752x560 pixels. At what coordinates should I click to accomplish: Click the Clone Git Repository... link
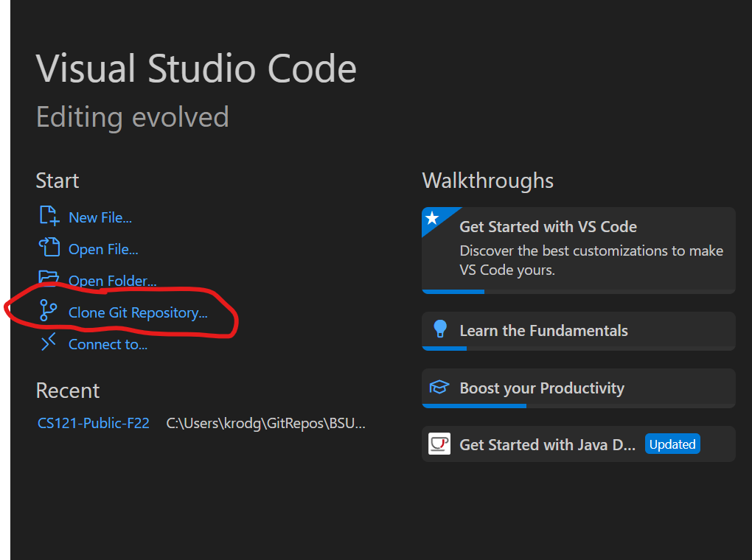coord(138,313)
